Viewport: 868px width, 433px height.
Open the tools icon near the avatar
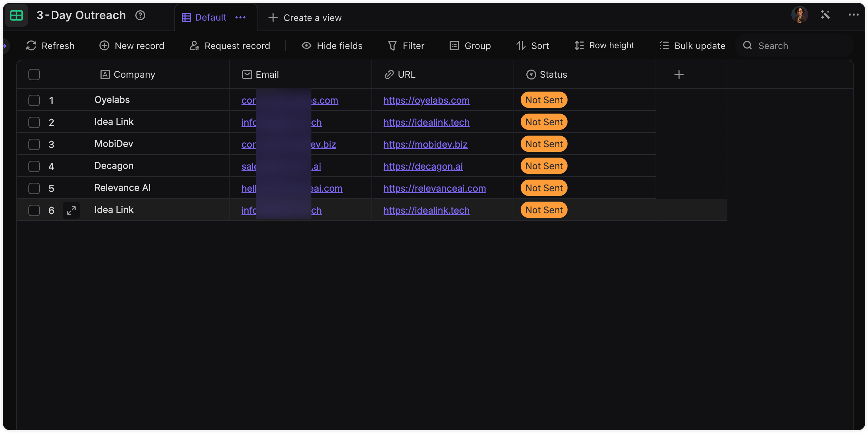[825, 15]
